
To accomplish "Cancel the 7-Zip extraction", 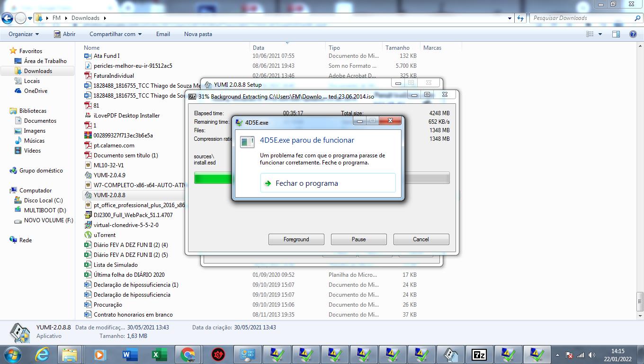I will coord(420,239).
